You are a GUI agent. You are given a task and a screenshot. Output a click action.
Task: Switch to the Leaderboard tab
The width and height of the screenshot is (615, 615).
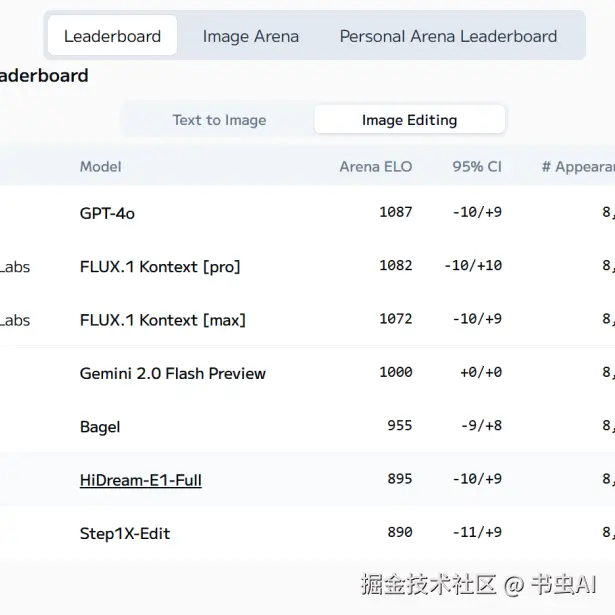pyautogui.click(x=112, y=36)
